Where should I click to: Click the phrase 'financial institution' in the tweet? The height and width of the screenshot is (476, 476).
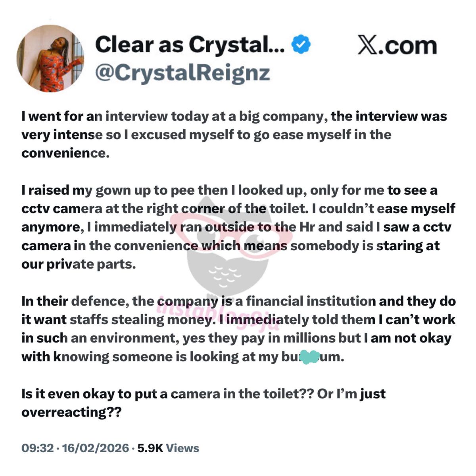[x=311, y=301]
